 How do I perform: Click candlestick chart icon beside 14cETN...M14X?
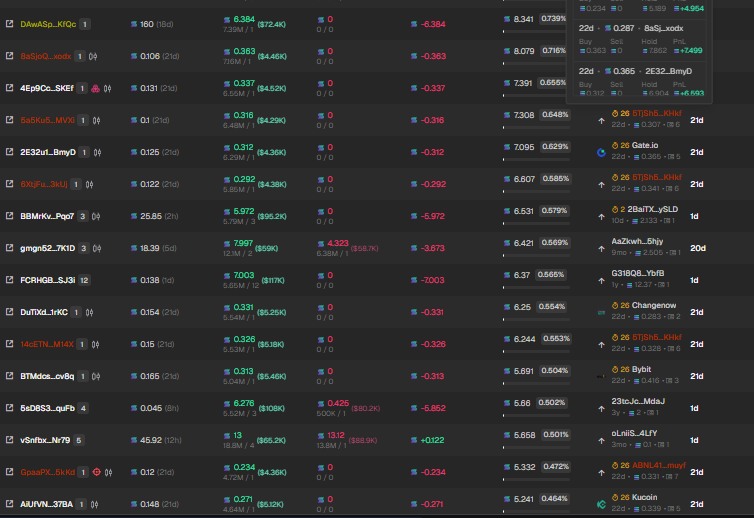tap(96, 344)
